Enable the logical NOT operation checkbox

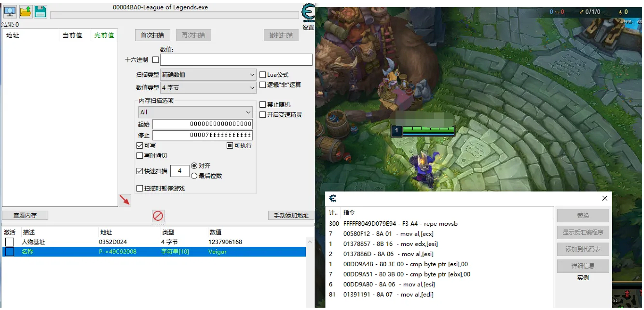click(x=262, y=85)
